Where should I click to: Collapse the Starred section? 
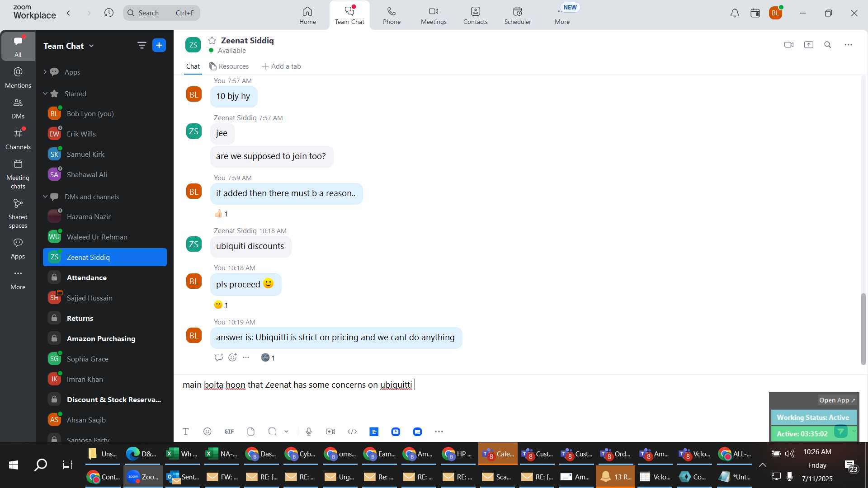pos(45,94)
